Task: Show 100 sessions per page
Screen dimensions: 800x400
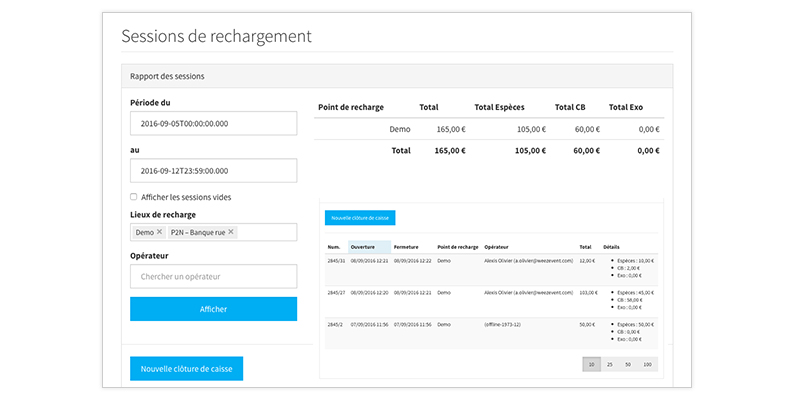Action: tap(647, 364)
